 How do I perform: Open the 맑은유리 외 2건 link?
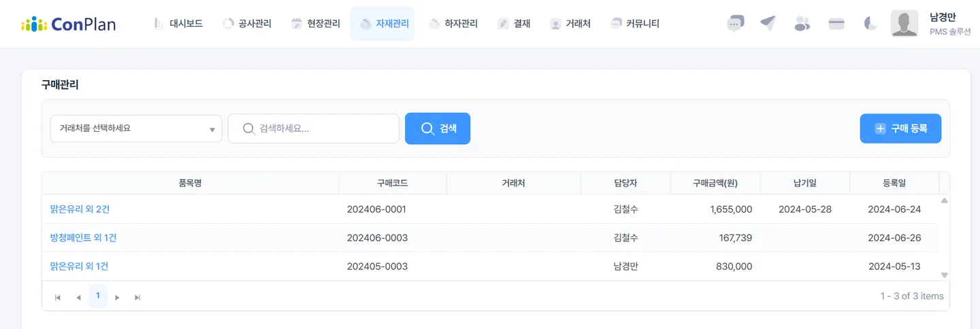(80, 209)
